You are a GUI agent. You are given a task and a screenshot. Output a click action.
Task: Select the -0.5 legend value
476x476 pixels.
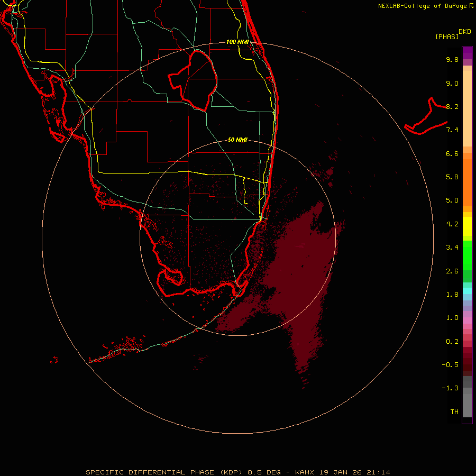pyautogui.click(x=450, y=365)
